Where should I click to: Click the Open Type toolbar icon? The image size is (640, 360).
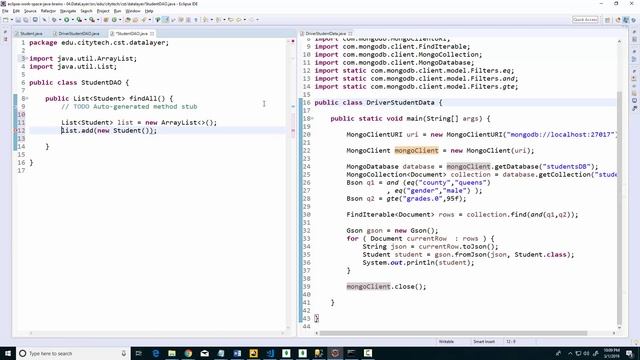(128, 20)
